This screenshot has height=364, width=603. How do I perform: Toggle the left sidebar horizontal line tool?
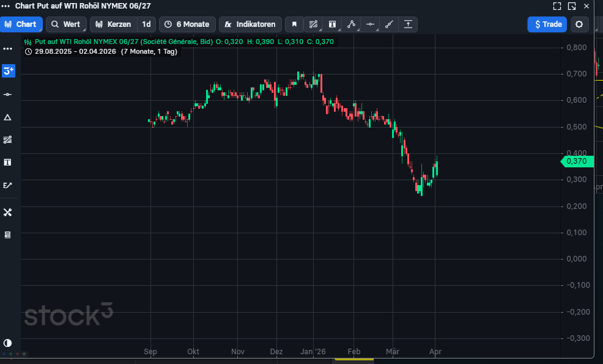tap(8, 95)
